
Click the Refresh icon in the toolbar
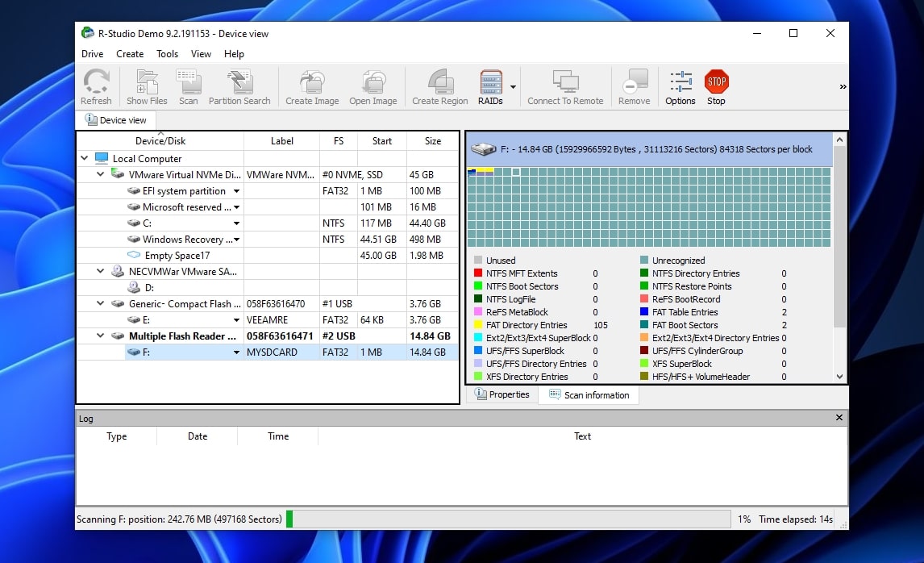(96, 85)
